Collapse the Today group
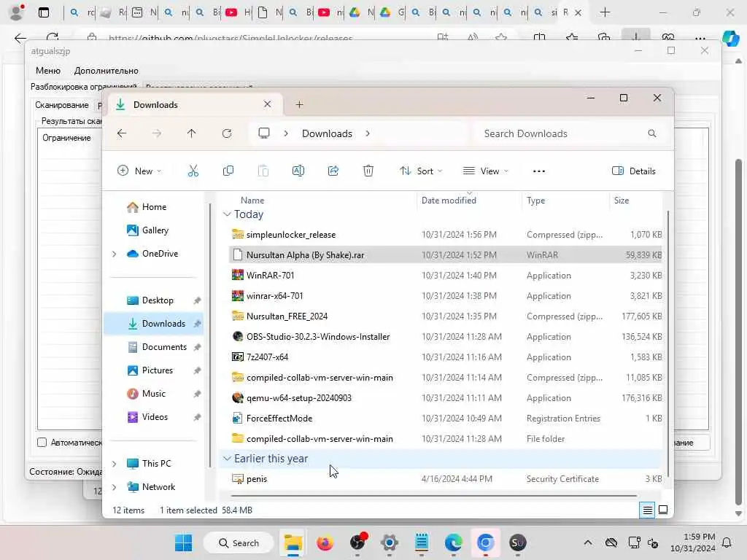This screenshot has height=560, width=747. pyautogui.click(x=228, y=214)
